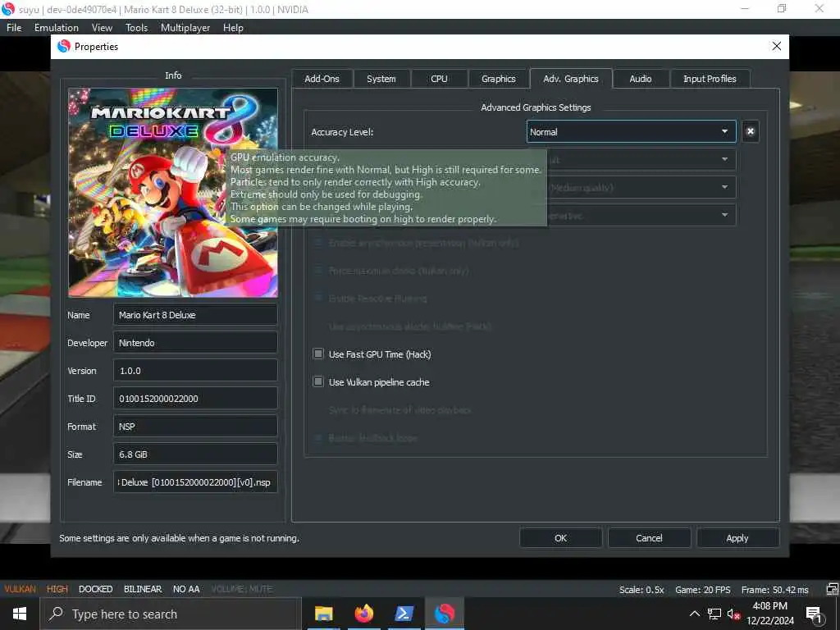Screen dimensions: 840x630
Task: Click the VOLUME: MUTE status bar button
Action: (x=242, y=589)
